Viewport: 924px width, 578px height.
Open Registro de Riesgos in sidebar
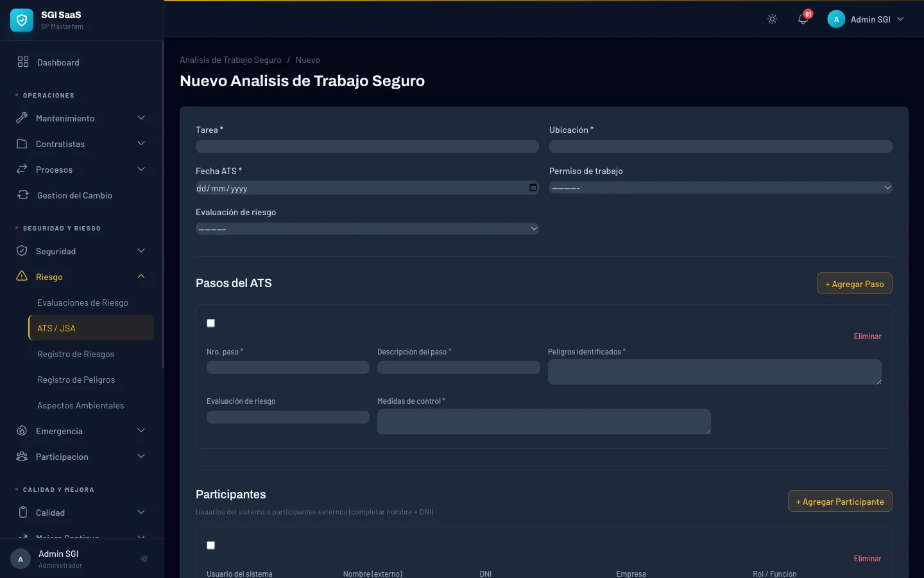(76, 354)
